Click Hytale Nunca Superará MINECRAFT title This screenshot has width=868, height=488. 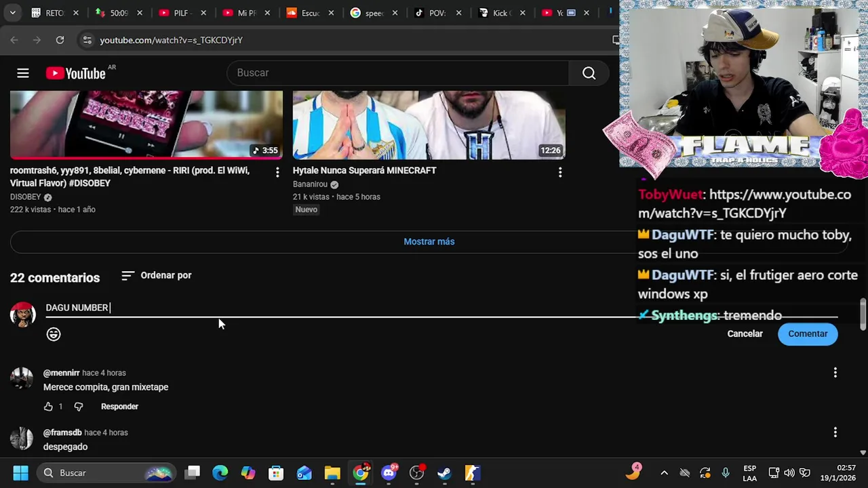tap(364, 171)
